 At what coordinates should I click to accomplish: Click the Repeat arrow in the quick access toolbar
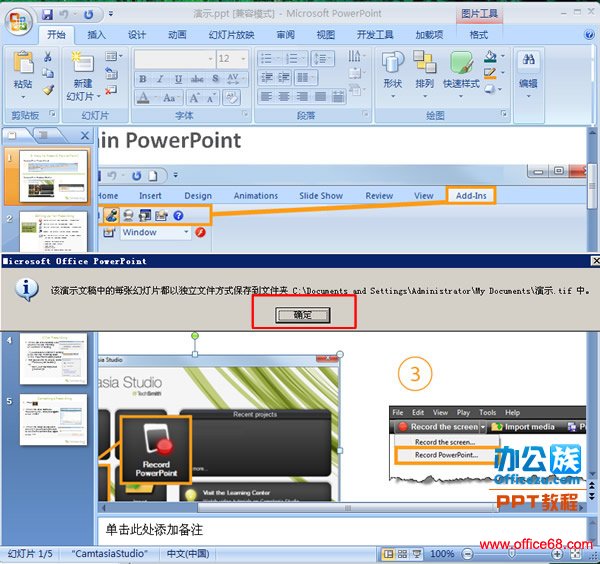88,15
